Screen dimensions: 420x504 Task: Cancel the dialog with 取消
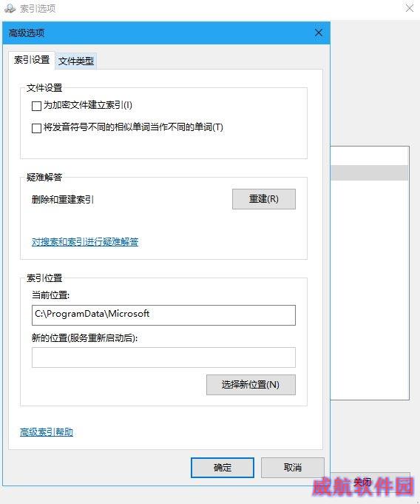click(293, 467)
